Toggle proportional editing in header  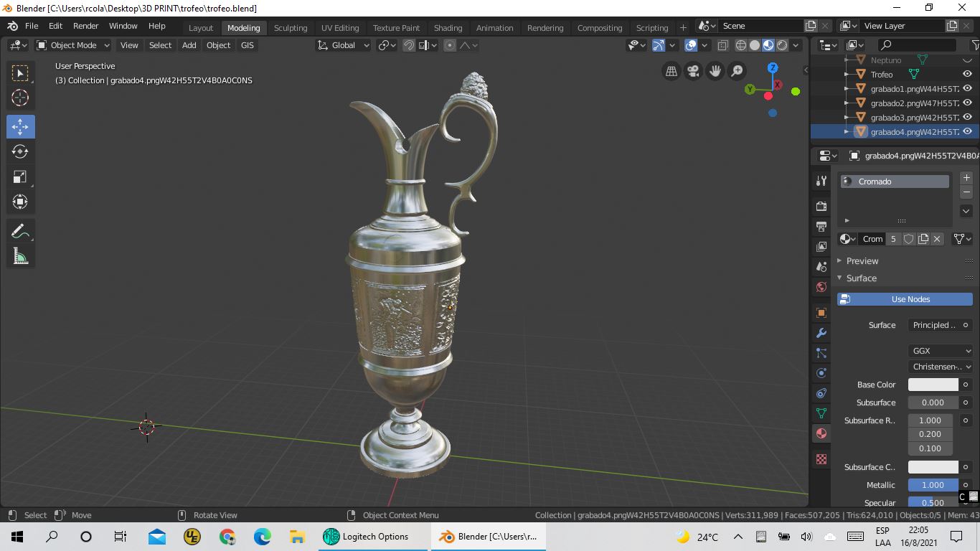pyautogui.click(x=450, y=45)
